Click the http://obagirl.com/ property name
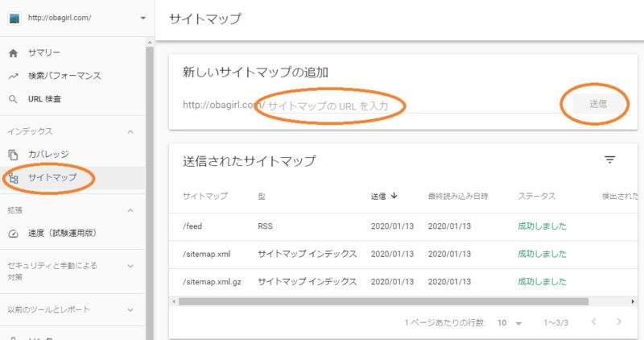644x340 pixels. click(60, 18)
